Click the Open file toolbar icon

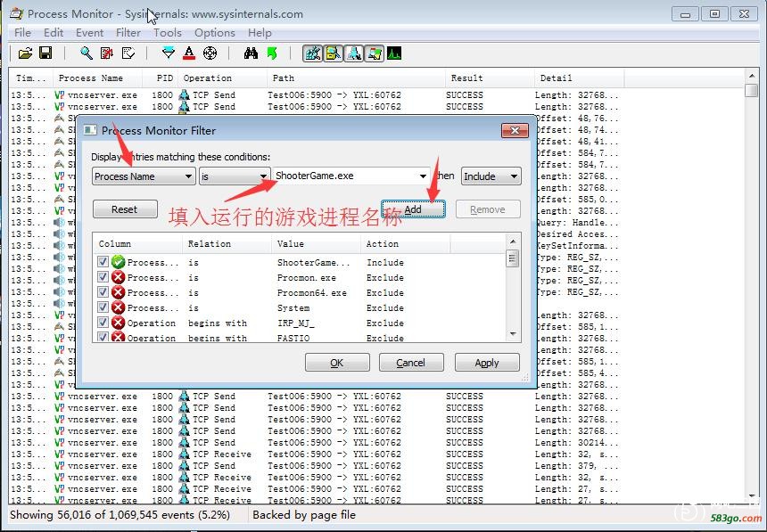click(x=25, y=53)
